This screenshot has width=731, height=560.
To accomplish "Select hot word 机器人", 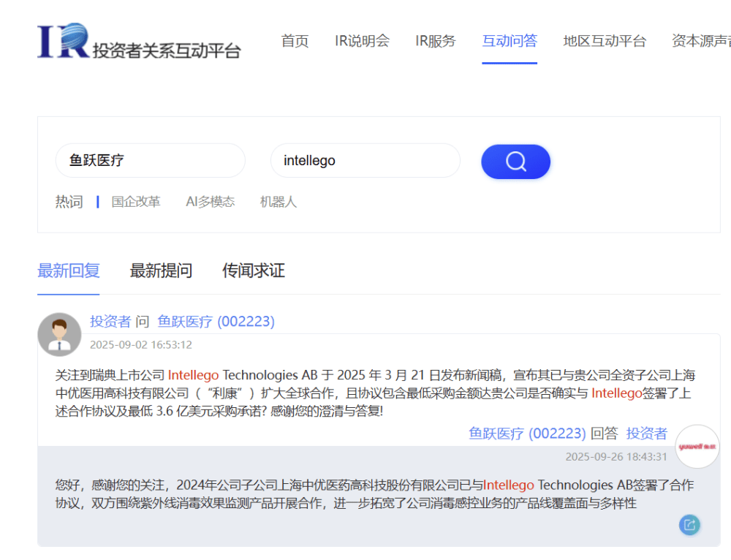I will pos(279,202).
